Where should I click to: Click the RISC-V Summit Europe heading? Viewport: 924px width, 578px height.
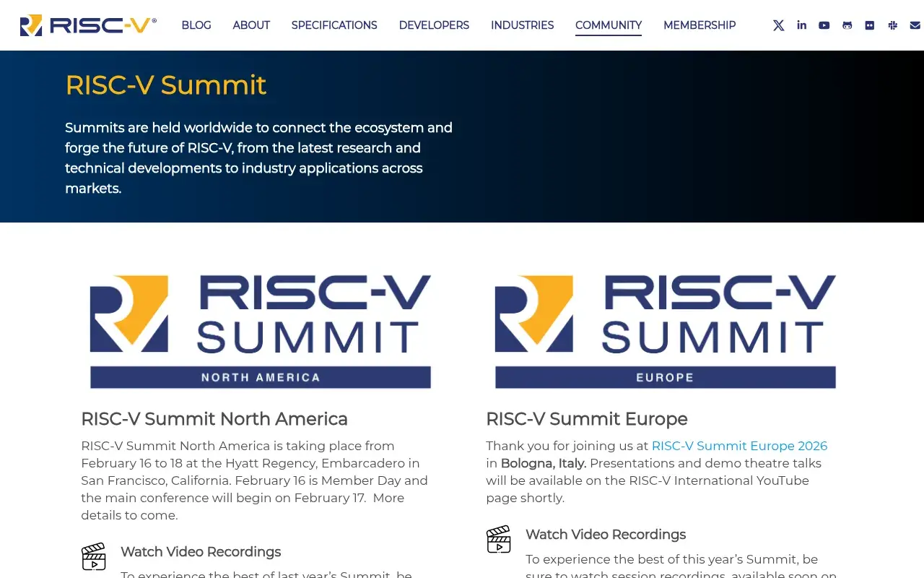(587, 419)
